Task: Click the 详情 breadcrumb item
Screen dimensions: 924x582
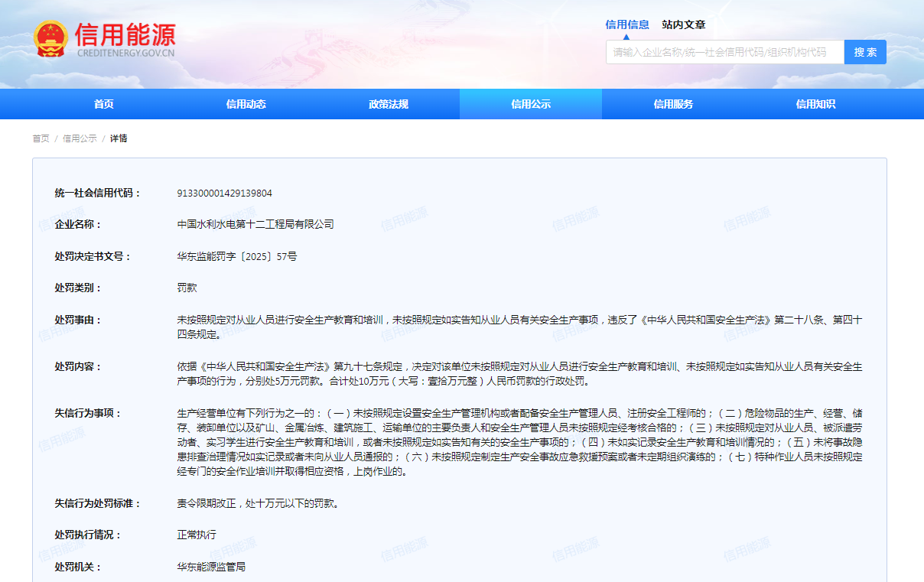Action: pyautogui.click(x=119, y=138)
